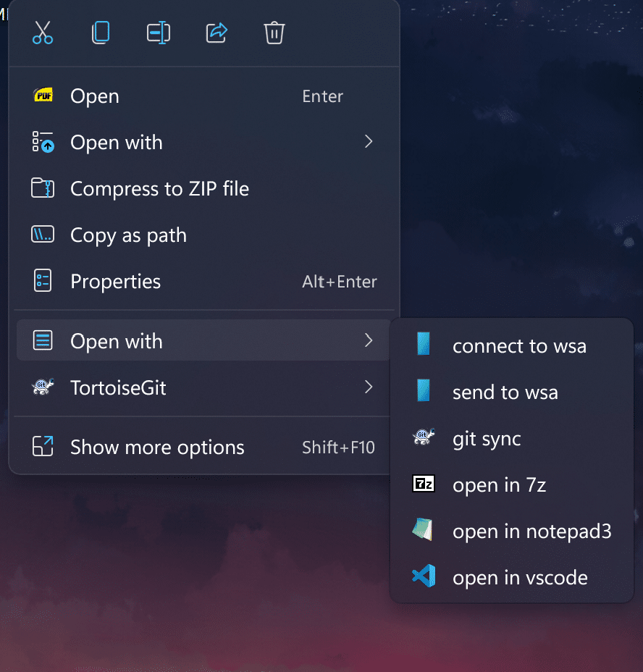Expand the TortoiseGit submenu chevron
Viewport: 643px width, 672px height.
point(369,387)
